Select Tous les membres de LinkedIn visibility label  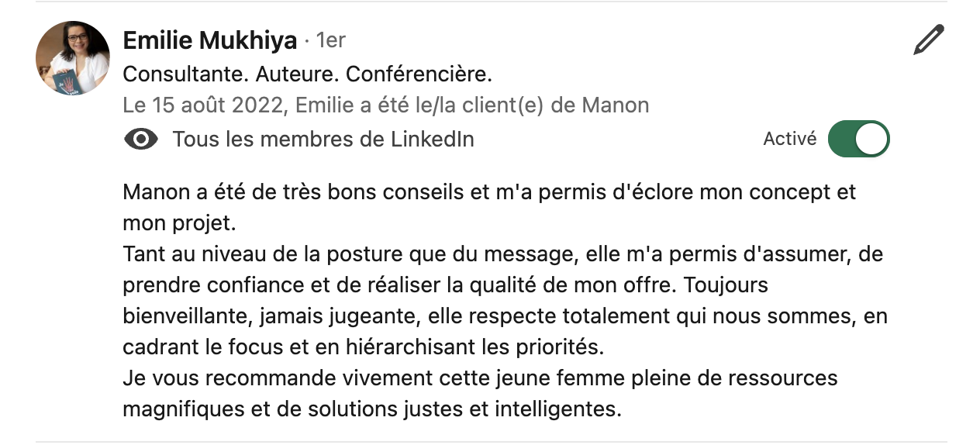tap(323, 140)
